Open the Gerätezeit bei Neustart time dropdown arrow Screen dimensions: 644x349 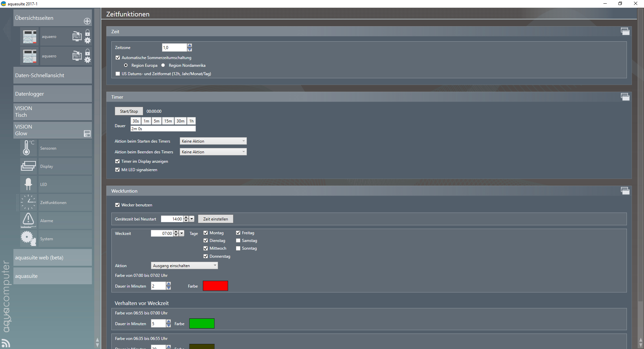(192, 219)
